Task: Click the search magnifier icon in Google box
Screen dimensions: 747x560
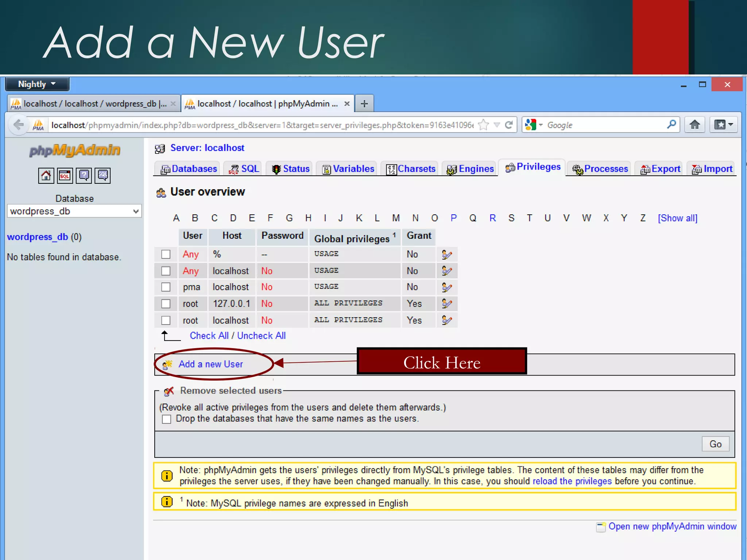Action: point(671,125)
